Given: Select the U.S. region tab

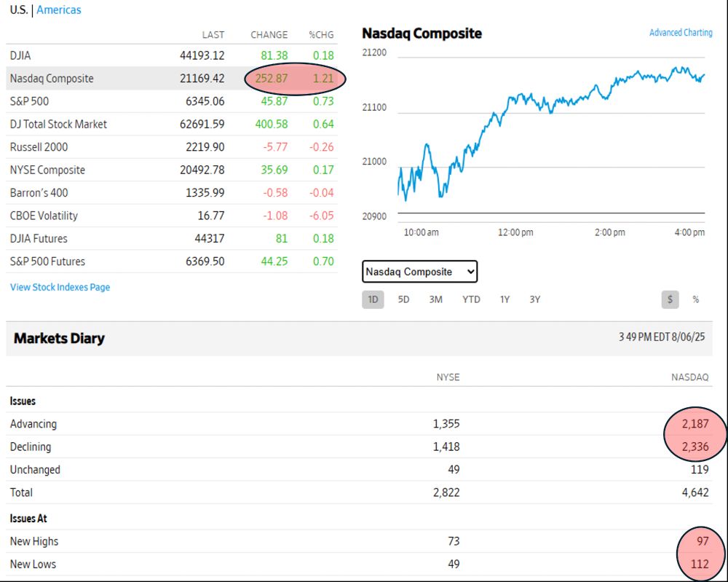Looking at the screenshot, I should coord(19,9).
